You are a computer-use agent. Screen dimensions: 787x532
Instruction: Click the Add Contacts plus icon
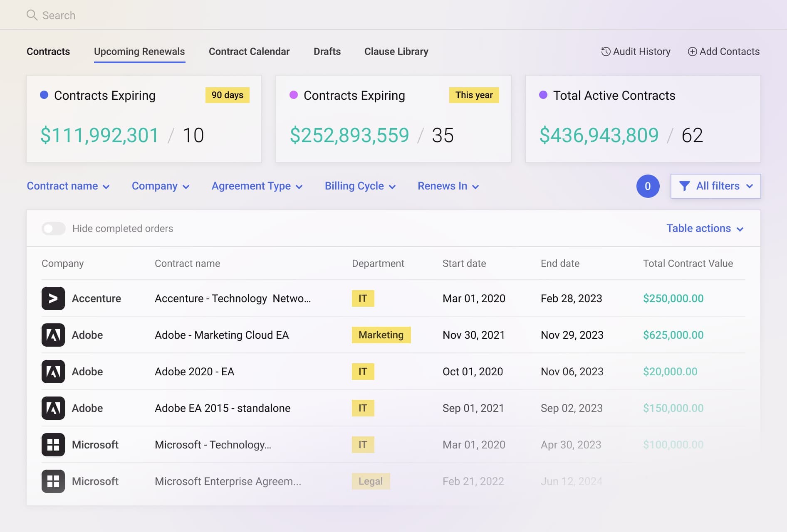tap(692, 52)
